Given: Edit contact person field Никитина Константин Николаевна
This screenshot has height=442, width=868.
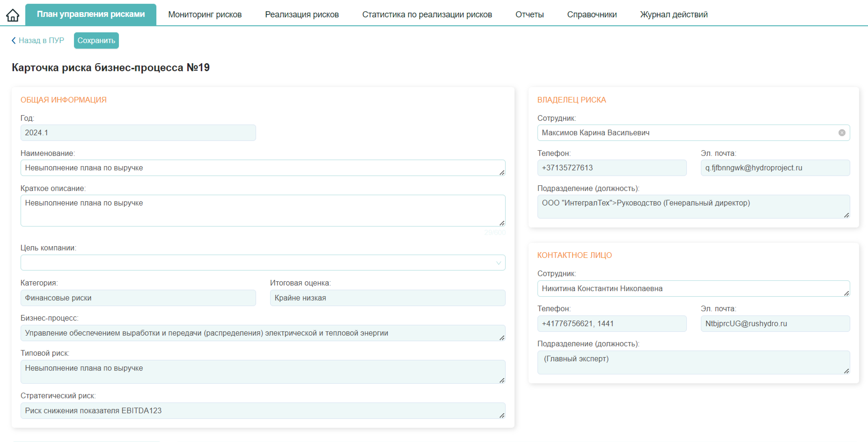Looking at the screenshot, I should (x=693, y=288).
